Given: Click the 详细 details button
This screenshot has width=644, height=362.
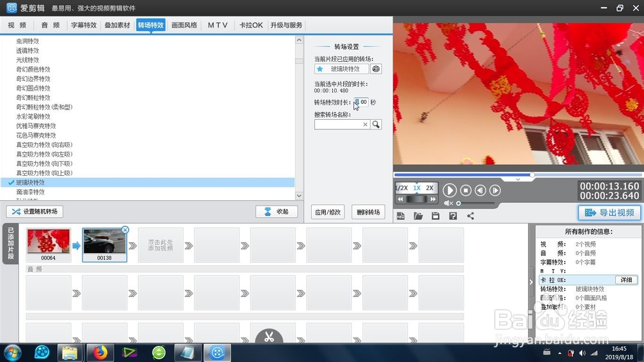Looking at the screenshot, I should click(x=626, y=280).
